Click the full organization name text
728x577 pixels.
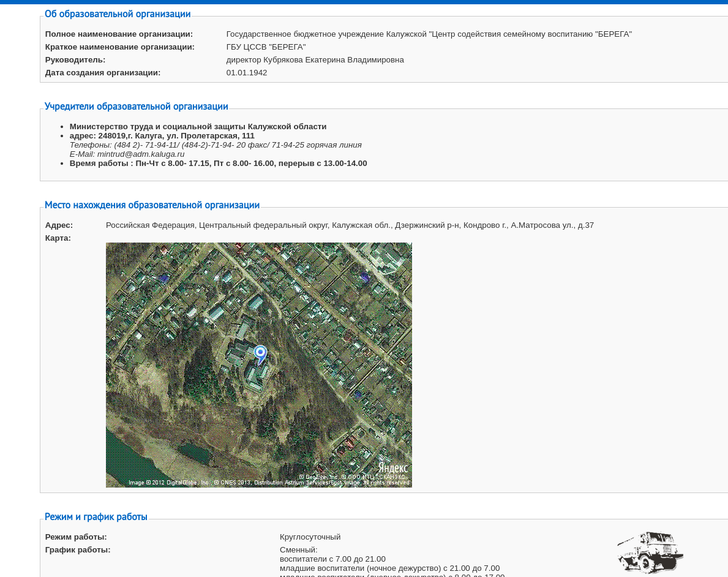(x=429, y=34)
